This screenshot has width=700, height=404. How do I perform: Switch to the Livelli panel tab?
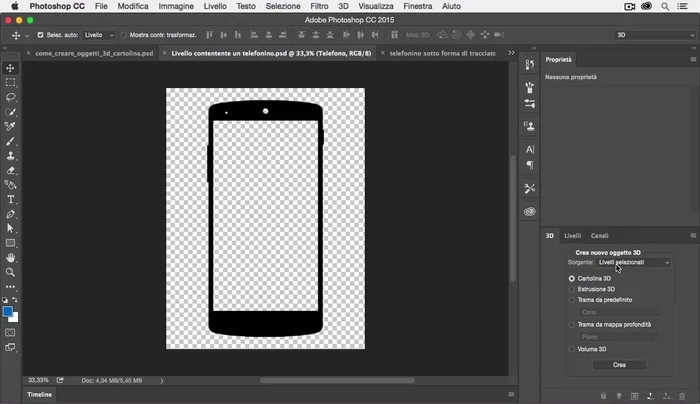pyautogui.click(x=573, y=236)
